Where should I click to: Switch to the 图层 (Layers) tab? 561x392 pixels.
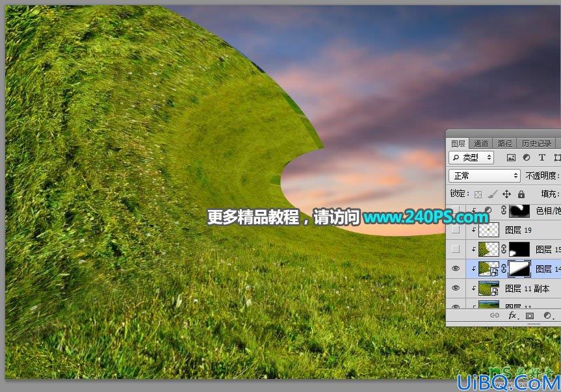pos(458,144)
